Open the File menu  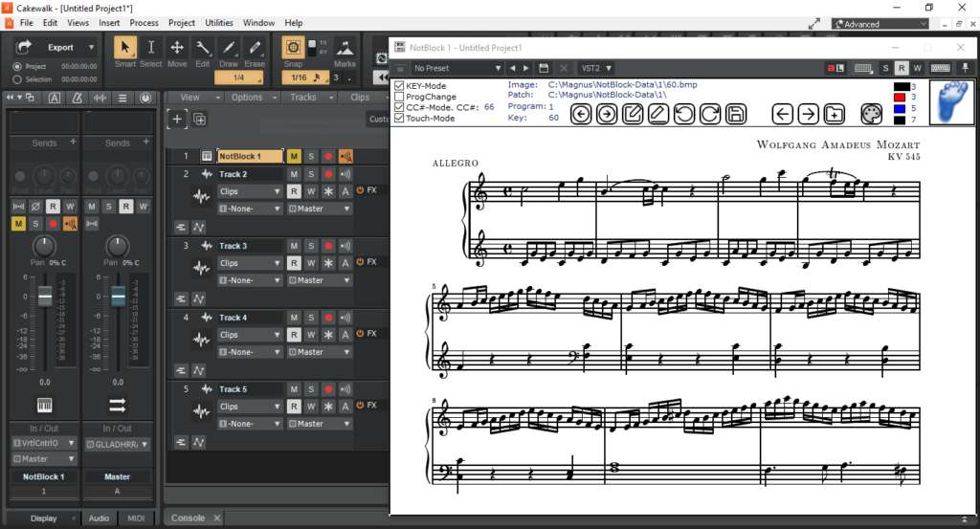click(26, 23)
